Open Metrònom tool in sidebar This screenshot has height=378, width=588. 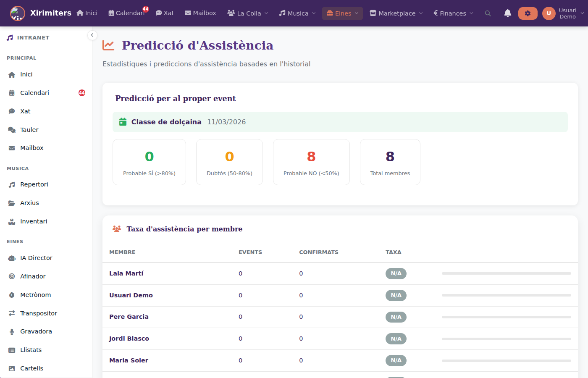point(35,295)
